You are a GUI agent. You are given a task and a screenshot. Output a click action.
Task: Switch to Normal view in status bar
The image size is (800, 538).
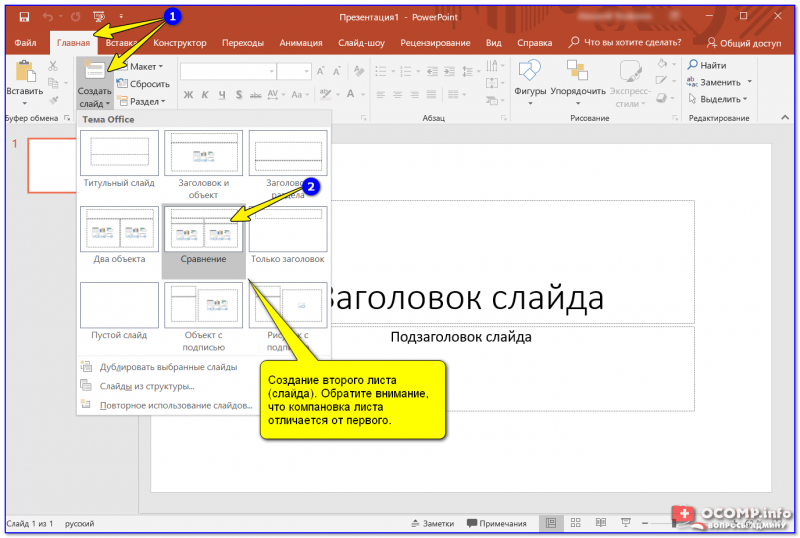(x=551, y=523)
